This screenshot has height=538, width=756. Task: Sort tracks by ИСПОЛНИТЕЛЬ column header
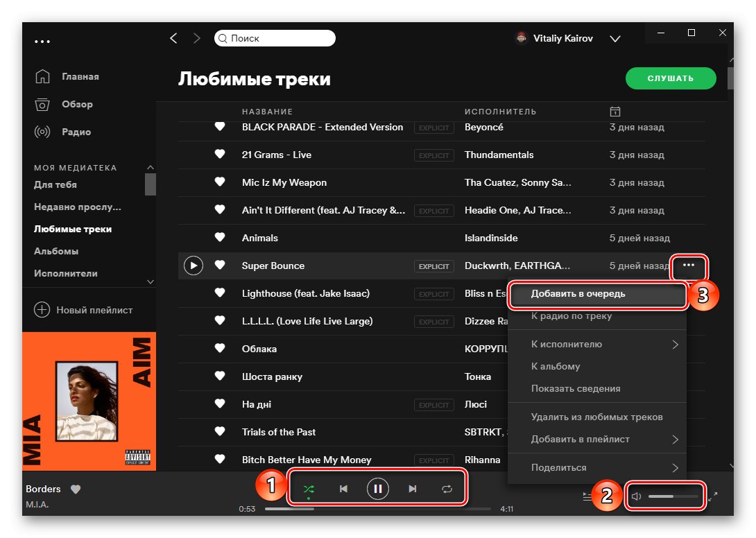501,112
